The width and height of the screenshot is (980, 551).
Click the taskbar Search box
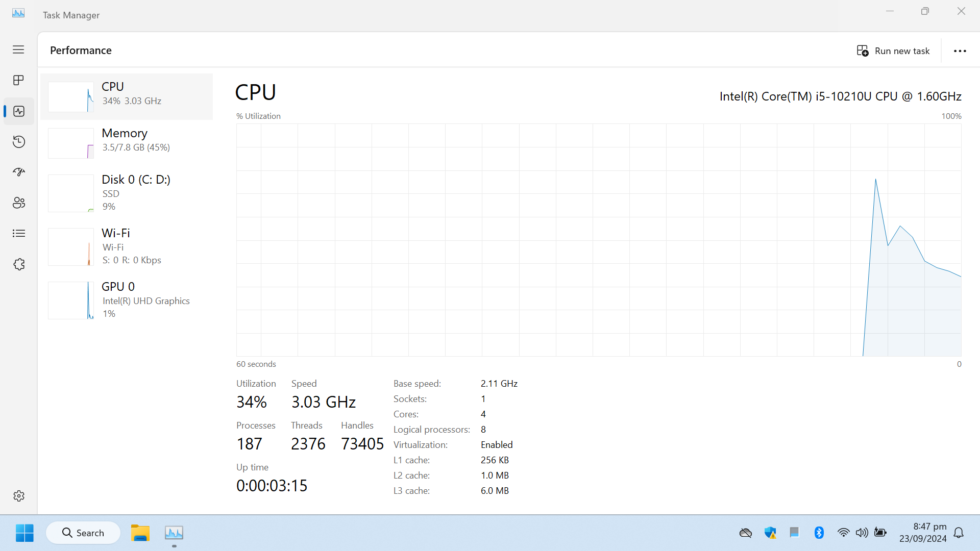[83, 533]
